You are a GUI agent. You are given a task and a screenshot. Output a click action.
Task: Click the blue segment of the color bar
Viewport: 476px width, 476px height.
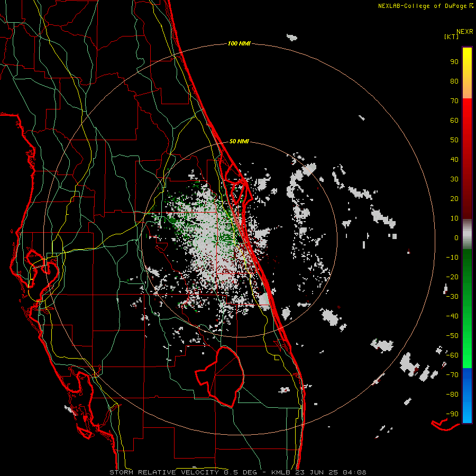click(467, 395)
